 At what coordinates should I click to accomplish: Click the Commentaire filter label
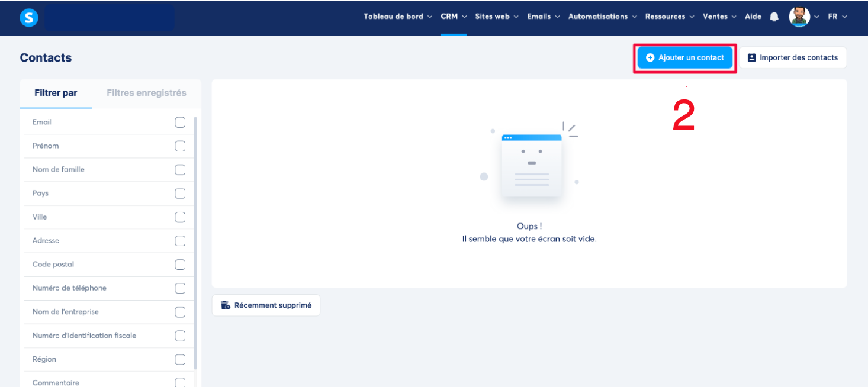point(56,382)
